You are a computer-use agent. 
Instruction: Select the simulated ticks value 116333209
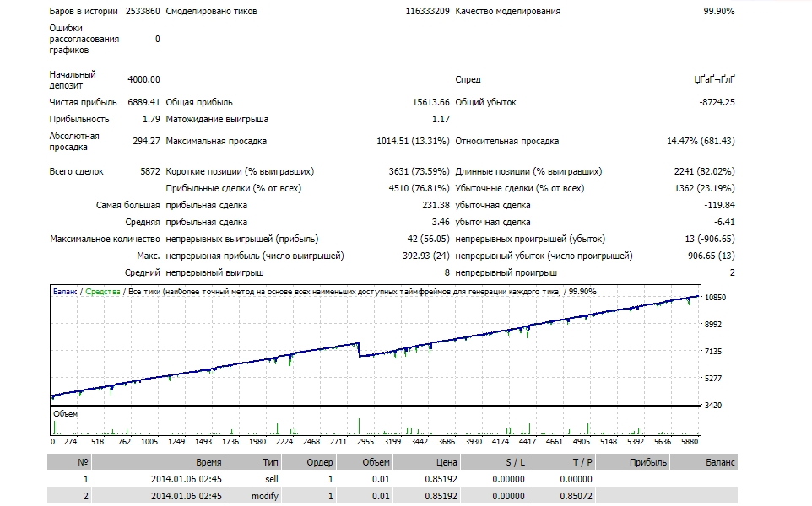pyautogui.click(x=427, y=11)
